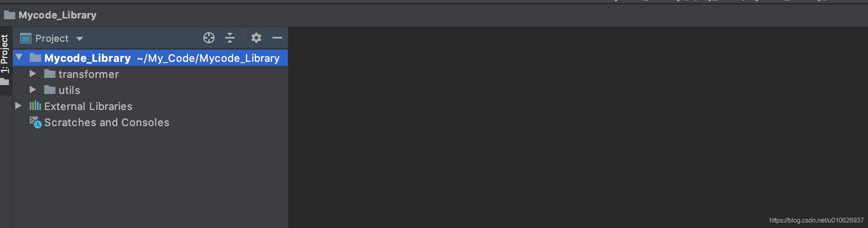
Task: Hide the Project tool window using the minus icon
Action: coord(277,38)
